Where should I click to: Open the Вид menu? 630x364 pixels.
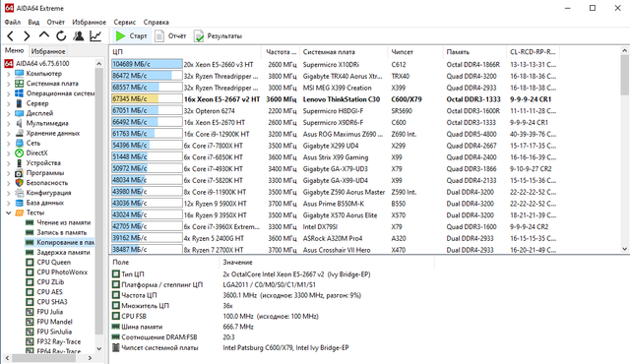33,22
